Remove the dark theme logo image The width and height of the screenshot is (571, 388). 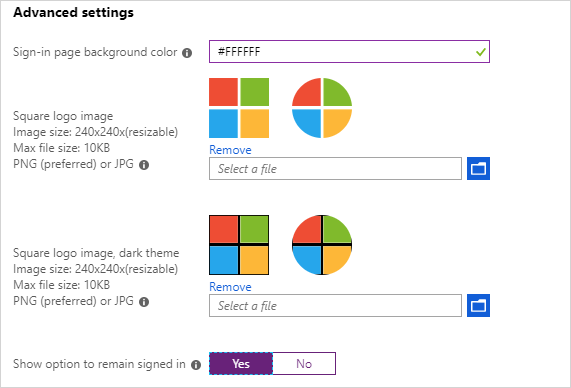pyautogui.click(x=230, y=287)
